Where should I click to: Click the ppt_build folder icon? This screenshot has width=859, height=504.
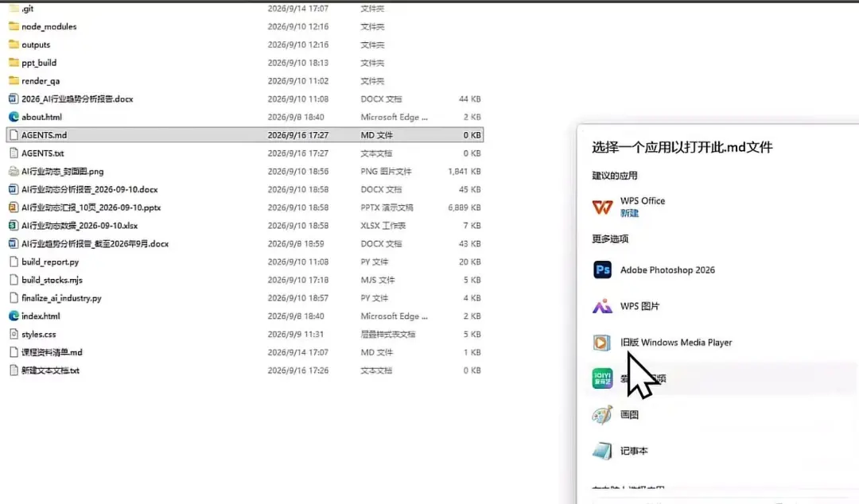click(14, 63)
